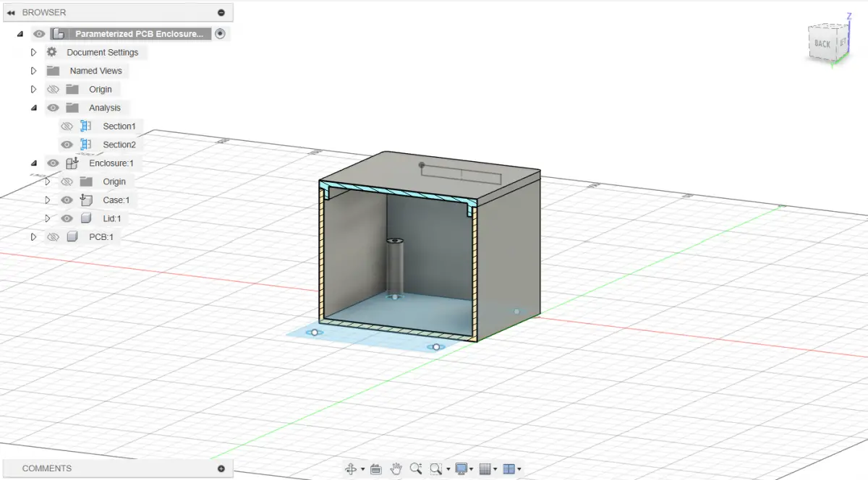
Task: Click the root document component icon
Action: click(x=59, y=34)
